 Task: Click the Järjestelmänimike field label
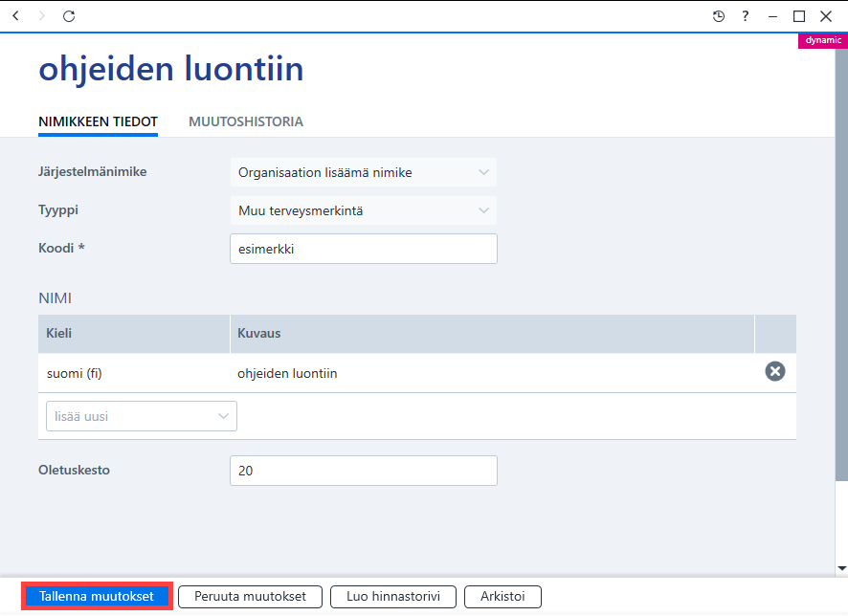[93, 172]
